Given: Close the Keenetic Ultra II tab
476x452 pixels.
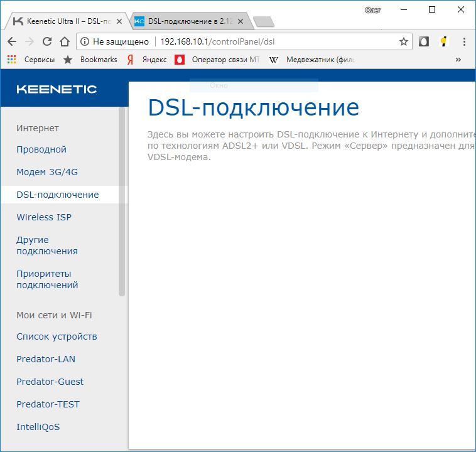Looking at the screenshot, I should tap(119, 21).
